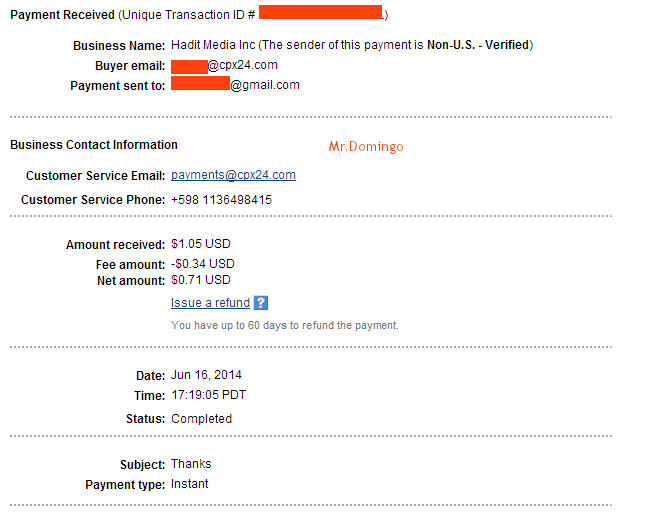The image size is (656, 529).
Task: Click the Completed status value
Action: [202, 419]
